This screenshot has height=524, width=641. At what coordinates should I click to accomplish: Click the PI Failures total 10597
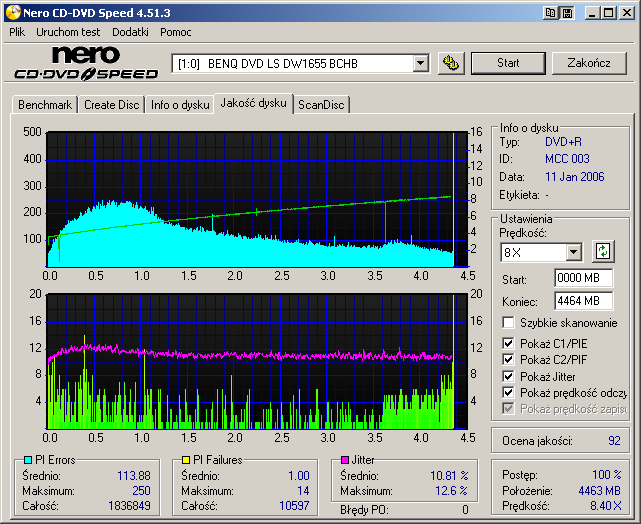tap(294, 506)
